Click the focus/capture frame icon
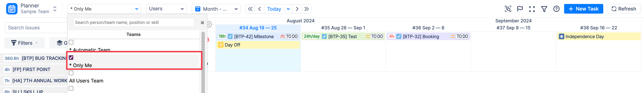The image size is (644, 93). point(508,9)
